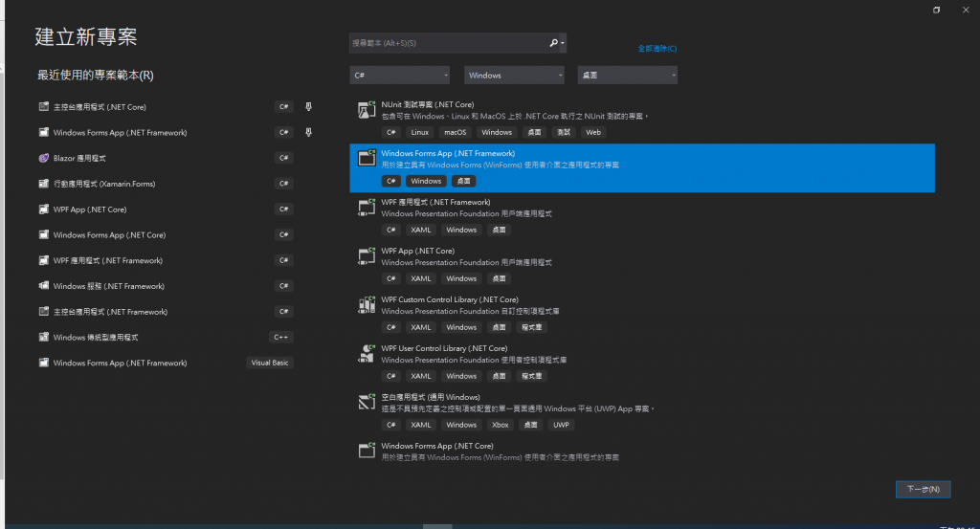The image size is (980, 529).
Task: Click recent Windows Forms App (.NET Core) icon
Action: point(44,234)
